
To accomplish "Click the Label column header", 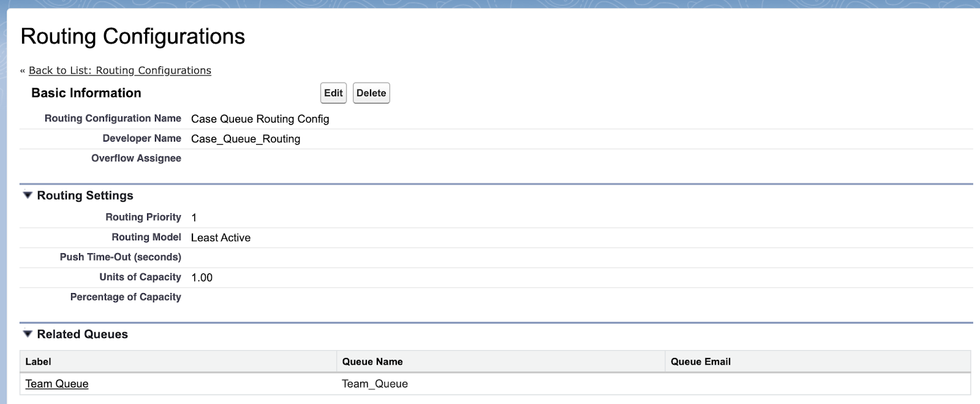I will 38,362.
